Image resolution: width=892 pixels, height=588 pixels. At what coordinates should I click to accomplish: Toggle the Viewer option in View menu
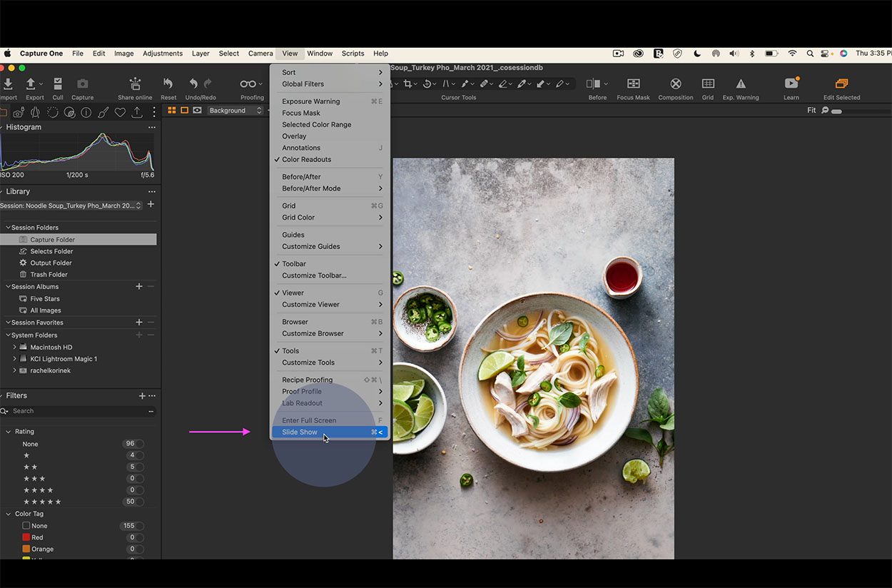pos(293,293)
